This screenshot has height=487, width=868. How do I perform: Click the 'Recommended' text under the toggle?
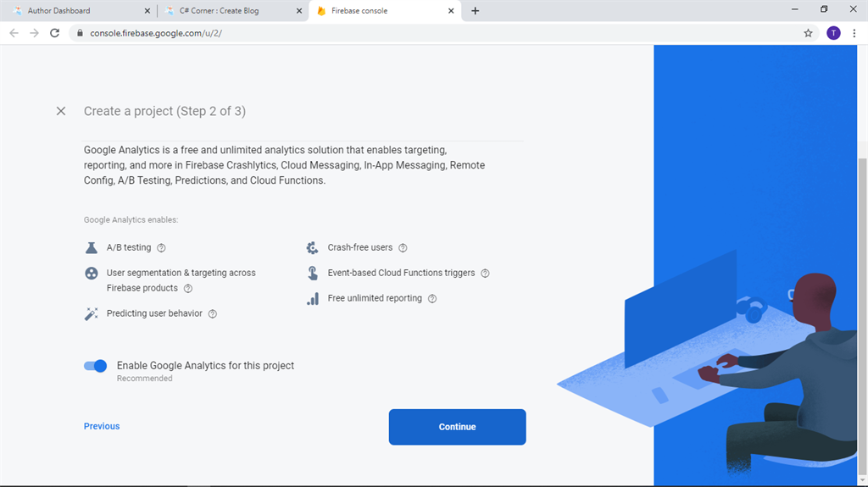point(144,379)
